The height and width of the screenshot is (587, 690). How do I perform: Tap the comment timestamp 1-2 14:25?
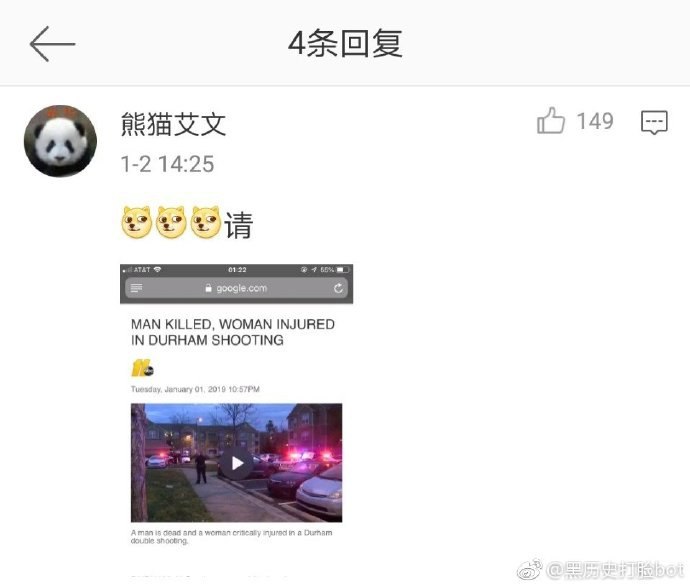click(167, 164)
